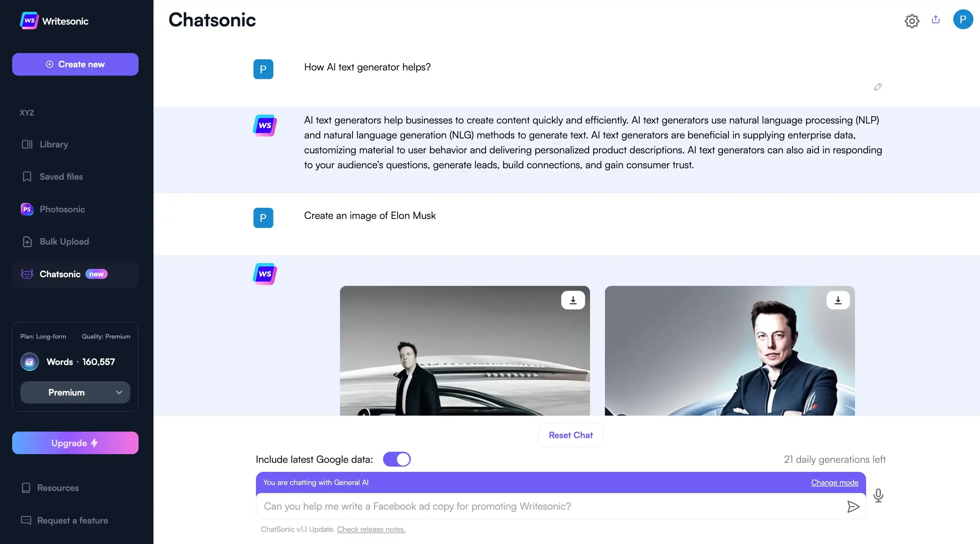
Task: Open Request a feature
Action: coord(72,520)
